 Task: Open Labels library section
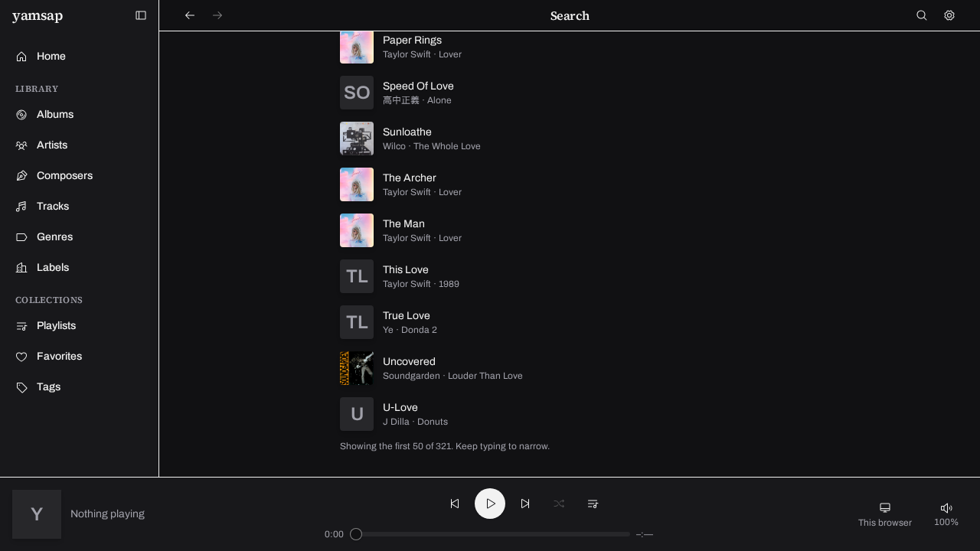(80, 268)
